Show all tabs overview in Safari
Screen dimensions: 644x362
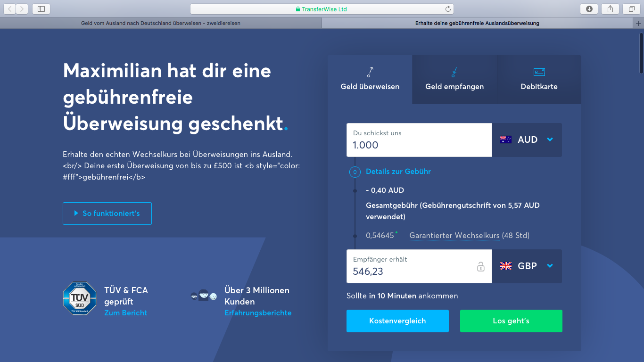631,9
